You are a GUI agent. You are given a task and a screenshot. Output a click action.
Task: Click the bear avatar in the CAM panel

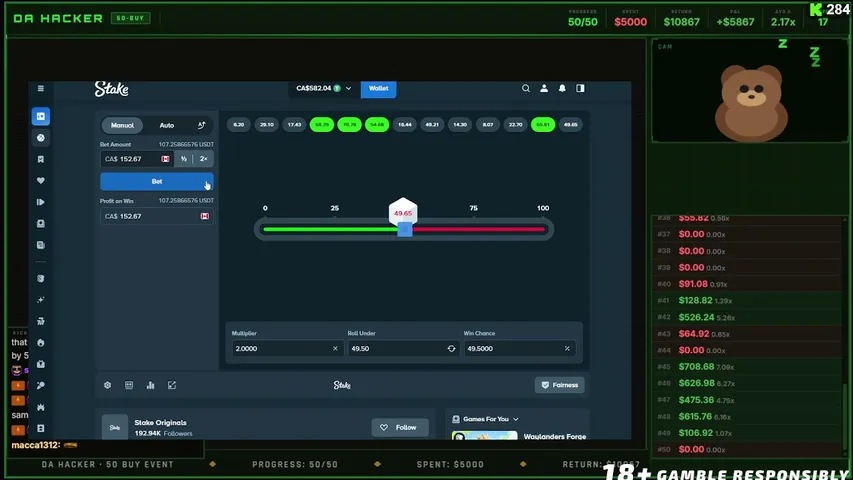pyautogui.click(x=751, y=102)
